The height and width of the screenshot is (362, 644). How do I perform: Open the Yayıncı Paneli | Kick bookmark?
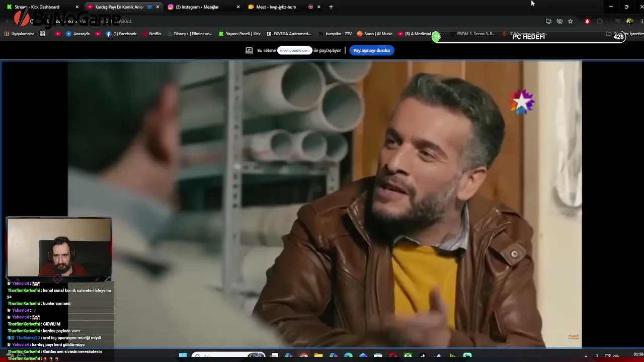[239, 34]
